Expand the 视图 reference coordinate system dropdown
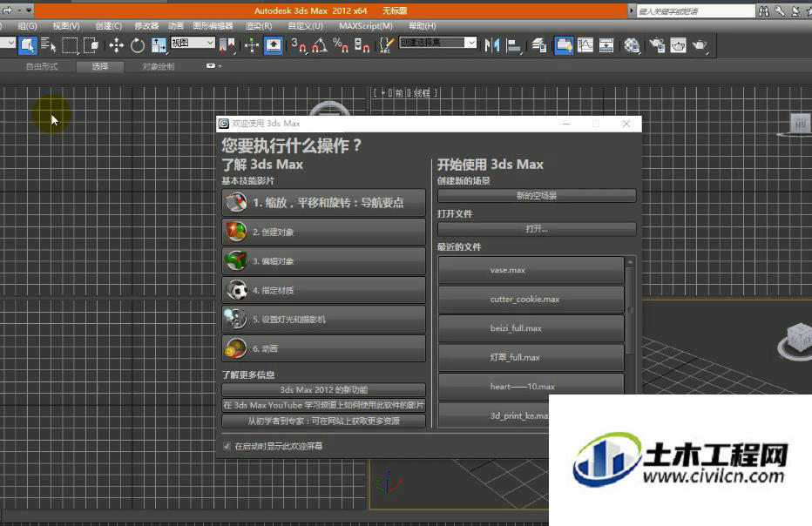Screen dimensions: 812x526 tap(210, 43)
